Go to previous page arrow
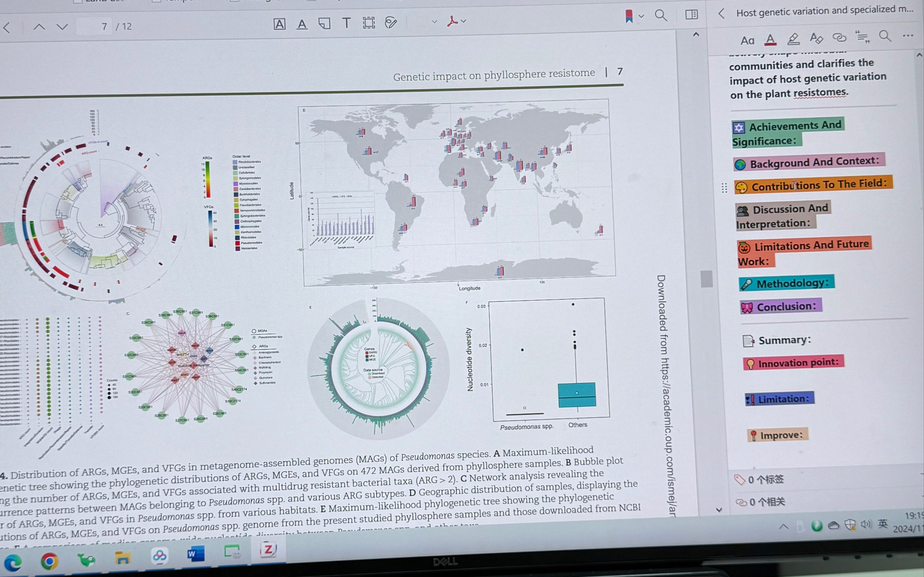This screenshot has width=924, height=577. pos(39,27)
